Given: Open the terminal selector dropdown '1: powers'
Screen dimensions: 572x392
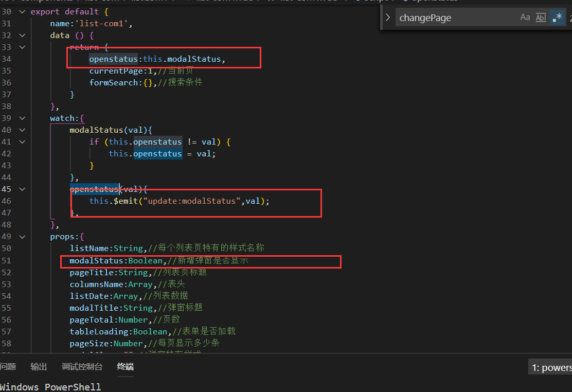Looking at the screenshot, I should tap(551, 367).
